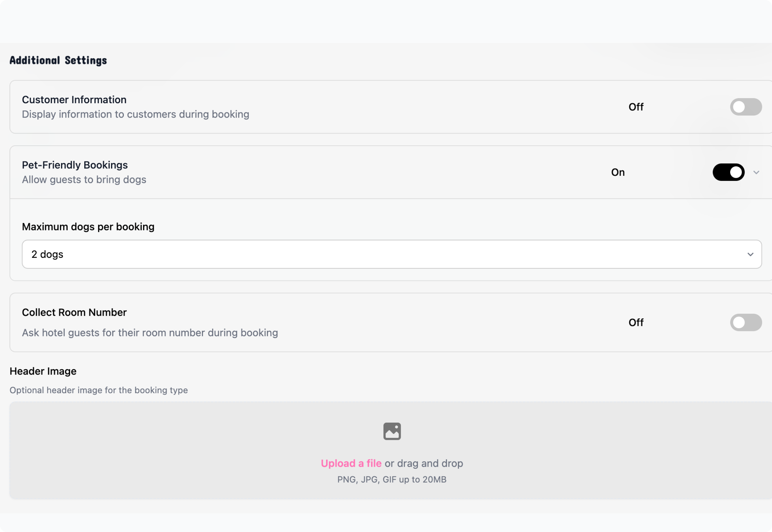Click the "Collect Room Number" title
Viewport: 772px width, 532px height.
[x=74, y=312]
